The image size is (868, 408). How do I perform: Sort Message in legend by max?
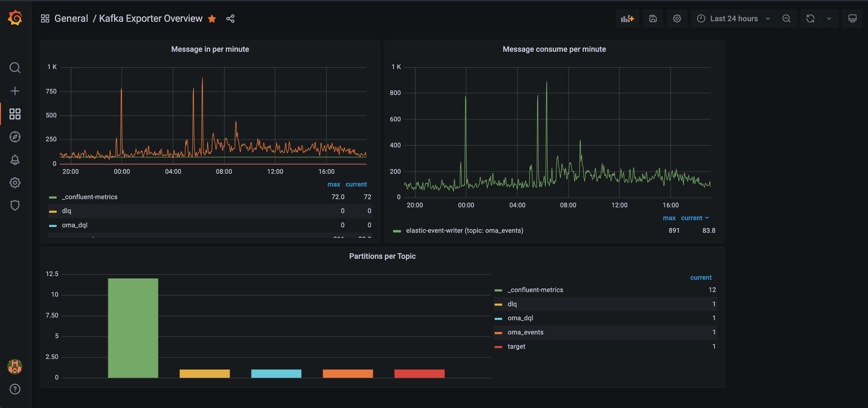point(333,184)
